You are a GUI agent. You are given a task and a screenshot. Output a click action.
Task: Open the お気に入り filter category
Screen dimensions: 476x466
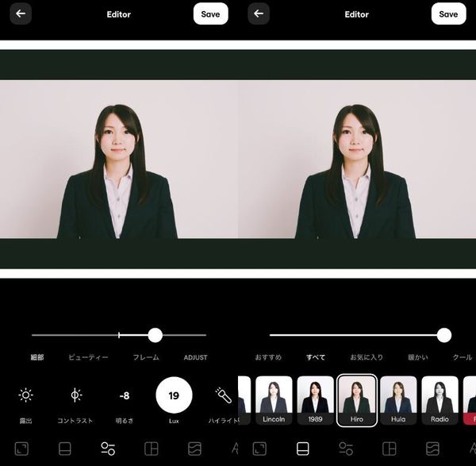[367, 357]
